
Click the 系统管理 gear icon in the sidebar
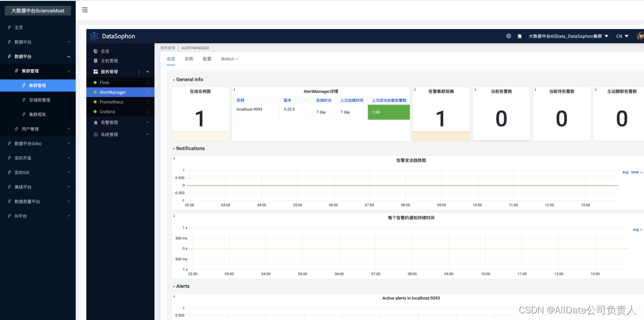click(x=96, y=135)
